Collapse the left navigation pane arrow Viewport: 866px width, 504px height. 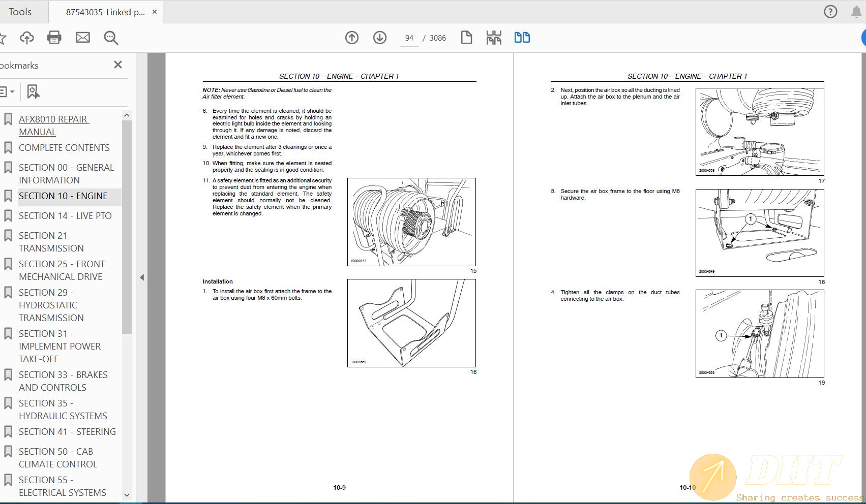click(x=142, y=277)
